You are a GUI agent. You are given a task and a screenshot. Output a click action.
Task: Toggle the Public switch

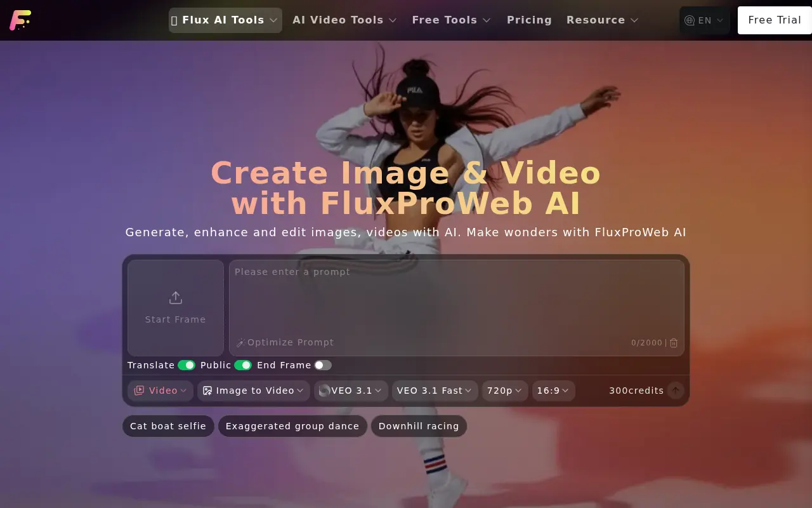tap(243, 365)
